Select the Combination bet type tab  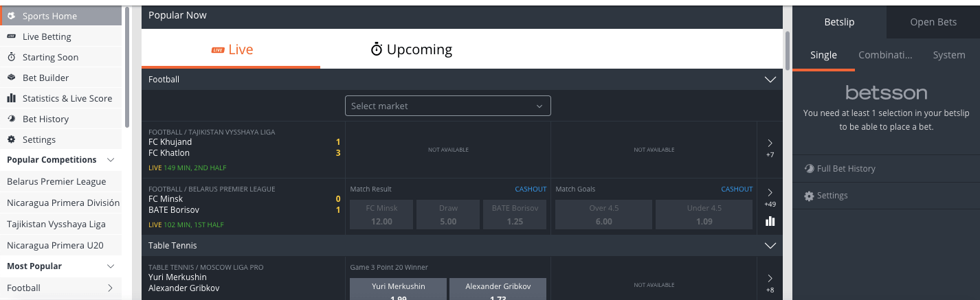point(886,55)
